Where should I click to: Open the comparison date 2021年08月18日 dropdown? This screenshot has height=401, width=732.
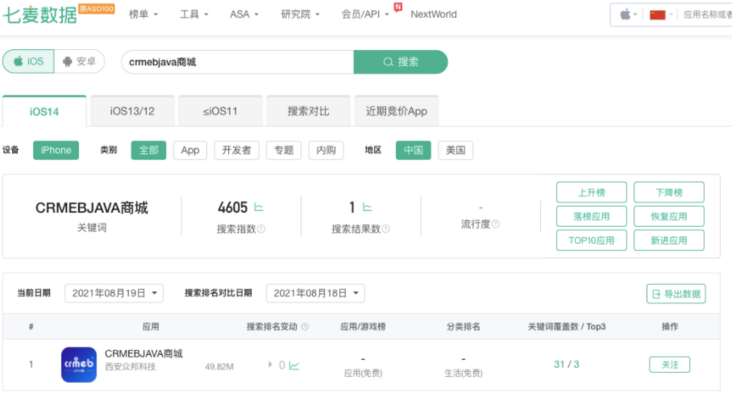(315, 293)
